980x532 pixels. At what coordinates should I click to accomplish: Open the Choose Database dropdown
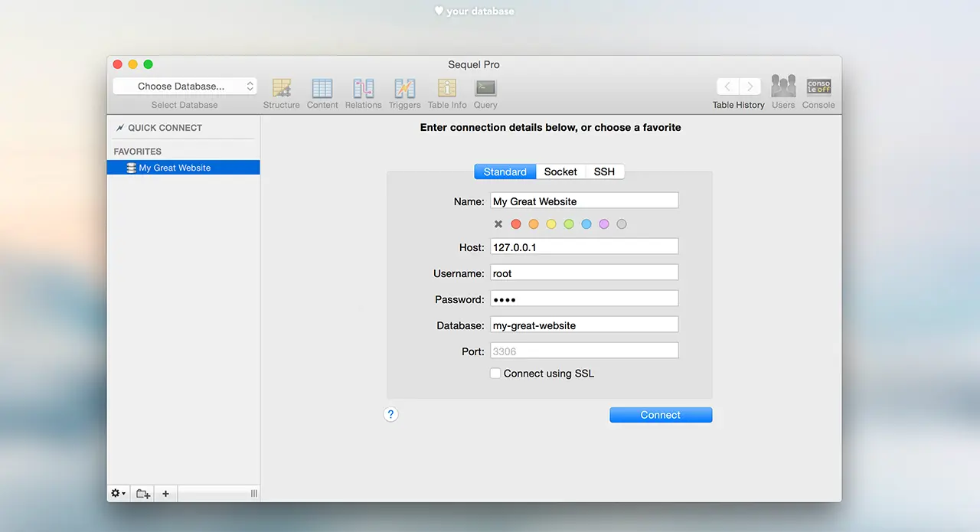coord(185,86)
